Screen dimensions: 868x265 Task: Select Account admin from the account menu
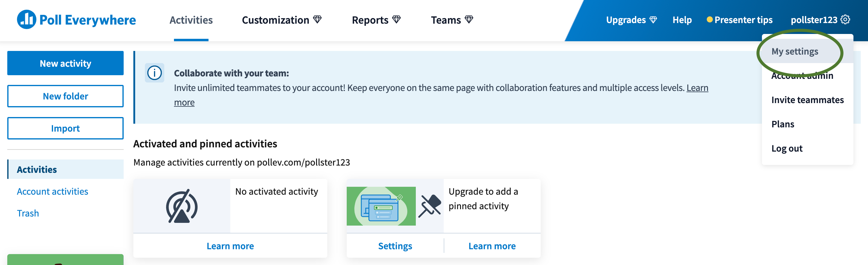pyautogui.click(x=807, y=75)
